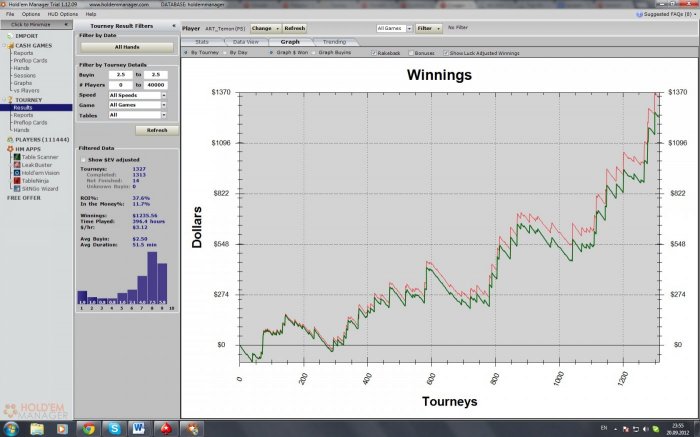Viewport: 700px width, 437px height.
Task: Open the File menu
Action: [x=10, y=14]
